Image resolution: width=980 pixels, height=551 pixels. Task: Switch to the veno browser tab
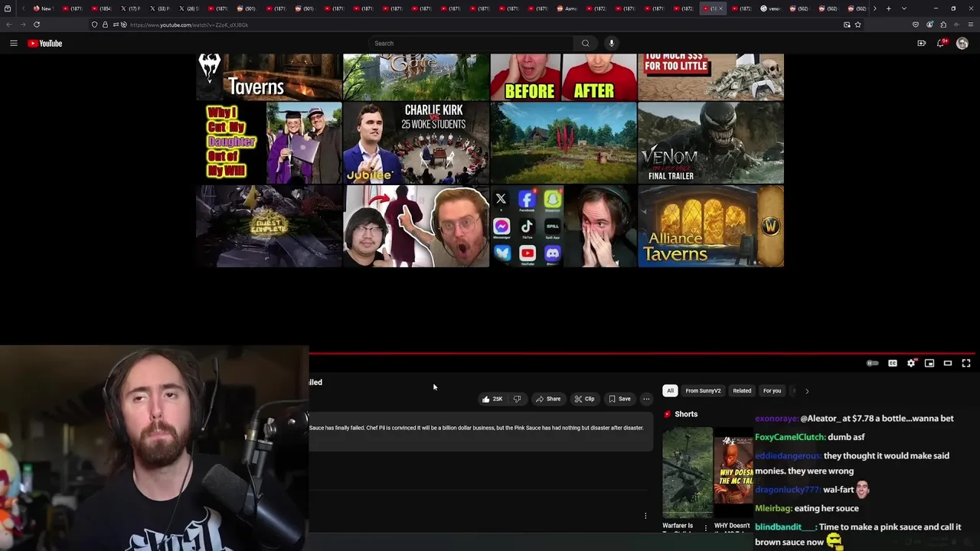[770, 8]
